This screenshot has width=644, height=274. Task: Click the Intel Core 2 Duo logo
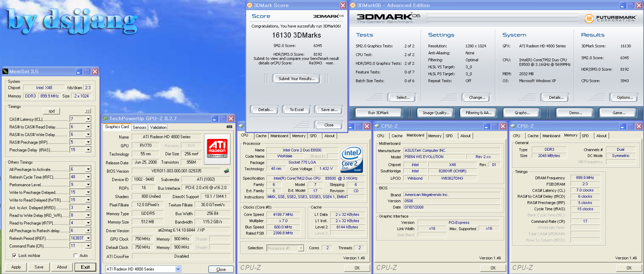tap(351, 159)
